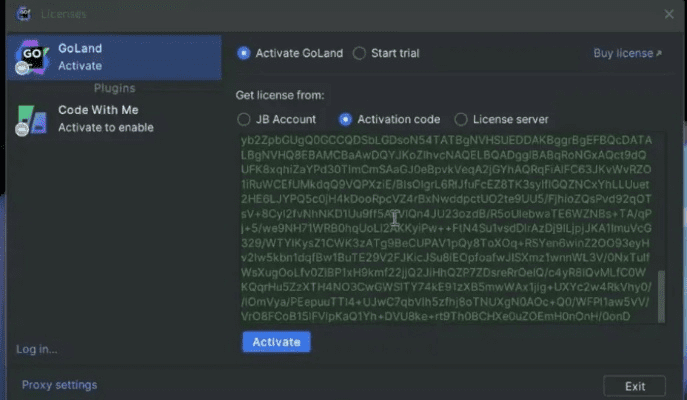Close the Licenses dialog with X

[669, 14]
